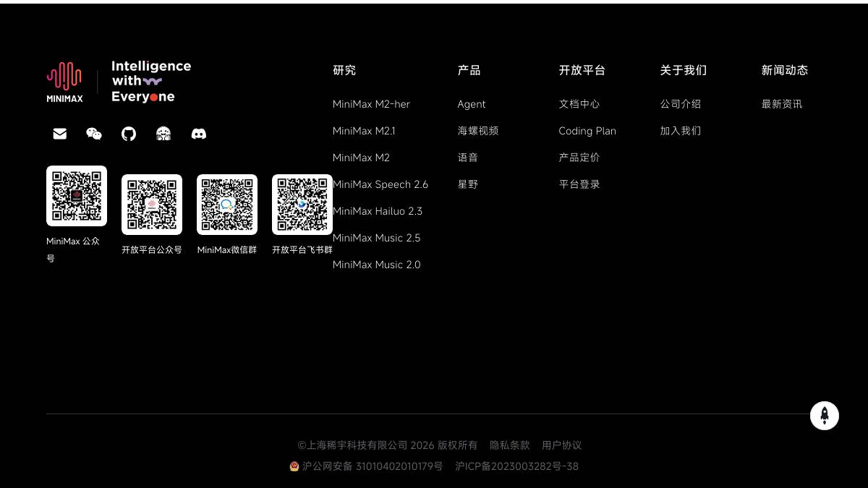Screen dimensions: 868x488
Task: Open 文档中心 under 开放平台
Action: 579,104
